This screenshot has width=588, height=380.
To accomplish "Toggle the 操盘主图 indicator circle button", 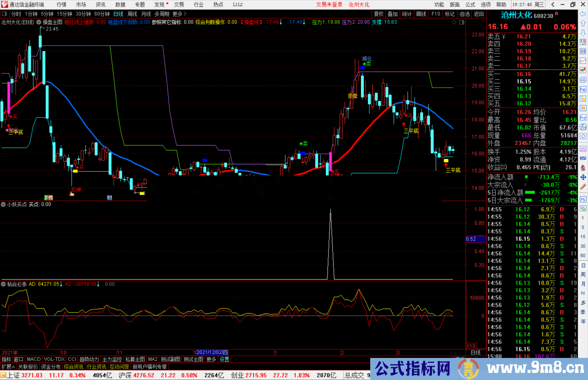I will pyautogui.click(x=39, y=22).
